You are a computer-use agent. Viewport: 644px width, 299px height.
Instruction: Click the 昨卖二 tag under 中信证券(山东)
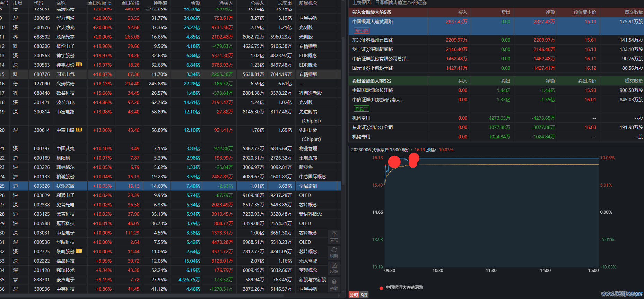point(361,109)
